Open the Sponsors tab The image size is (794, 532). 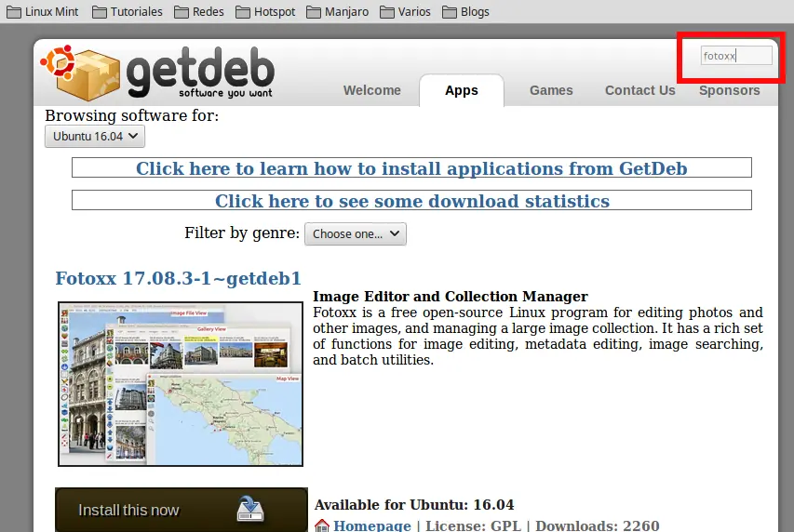(x=729, y=90)
